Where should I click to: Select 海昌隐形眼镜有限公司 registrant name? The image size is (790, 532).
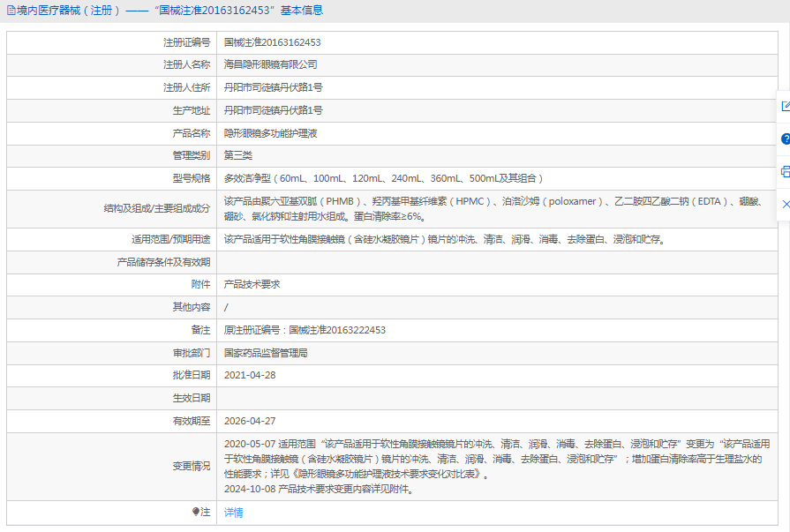pos(271,64)
